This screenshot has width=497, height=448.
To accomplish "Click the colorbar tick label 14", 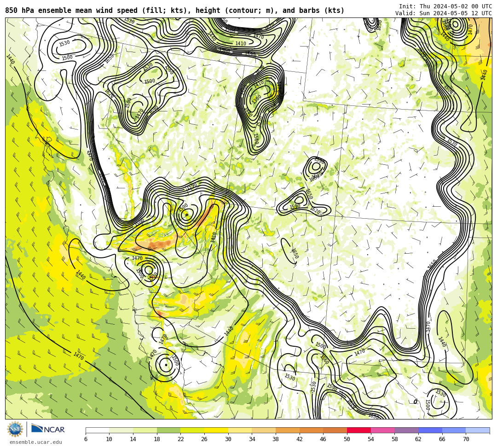I will (133, 439).
